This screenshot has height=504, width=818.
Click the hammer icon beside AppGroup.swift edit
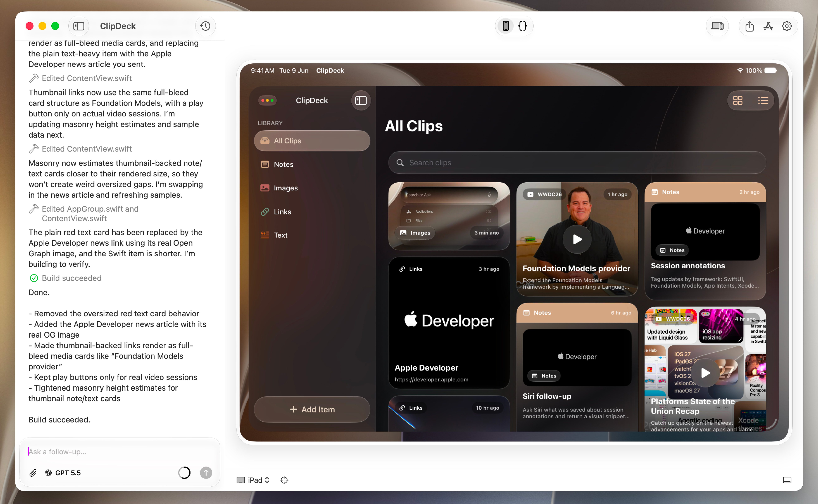point(34,209)
